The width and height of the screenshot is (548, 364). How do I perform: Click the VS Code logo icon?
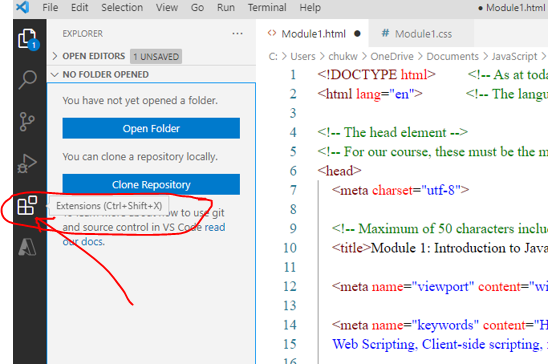tap(22, 7)
